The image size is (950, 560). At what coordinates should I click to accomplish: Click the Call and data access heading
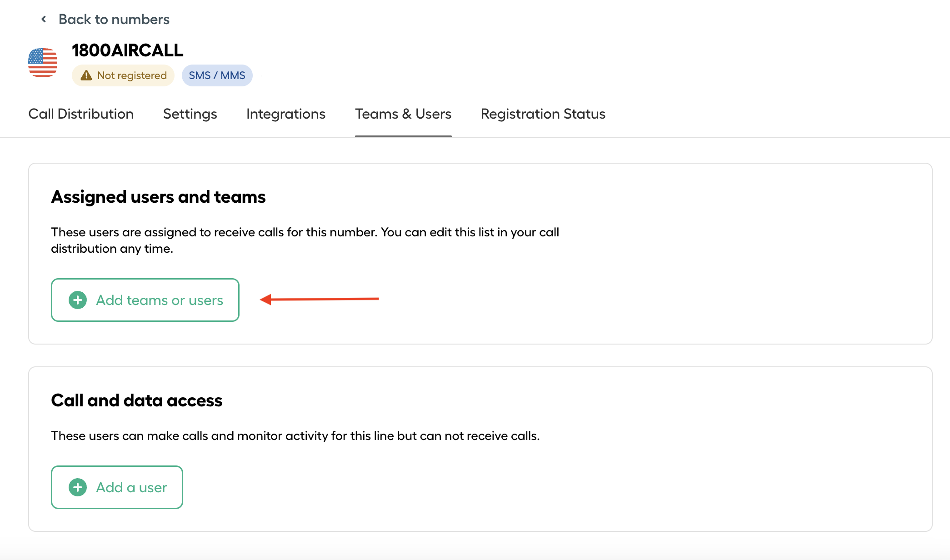pyautogui.click(x=136, y=400)
